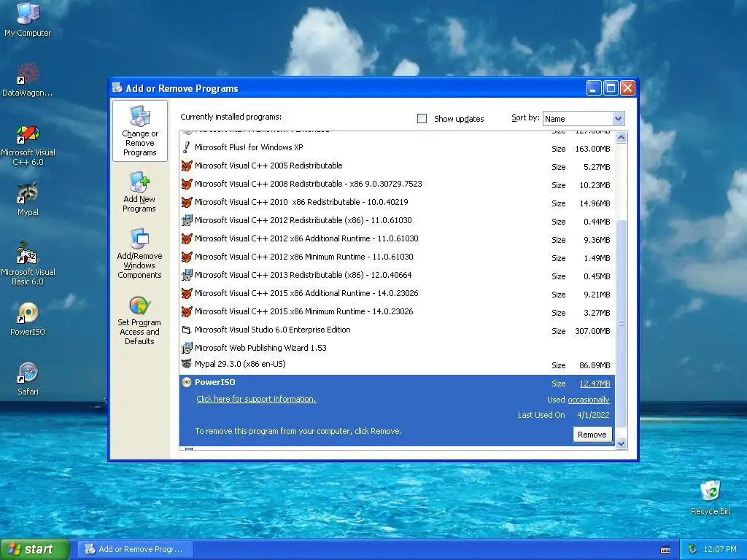
Task: Open the Change or Remove Programs panel
Action: (x=139, y=131)
